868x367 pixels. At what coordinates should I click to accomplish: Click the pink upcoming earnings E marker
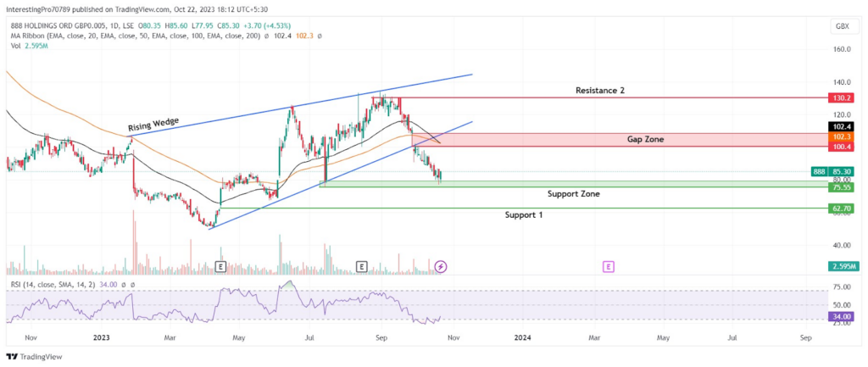608,267
